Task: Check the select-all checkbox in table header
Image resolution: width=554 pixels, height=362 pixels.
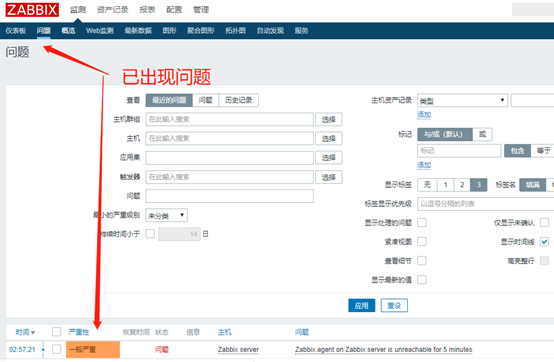Action: [57, 332]
